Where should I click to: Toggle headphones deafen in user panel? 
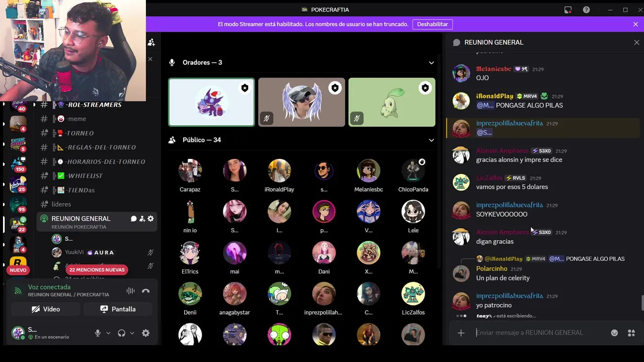coord(121,333)
